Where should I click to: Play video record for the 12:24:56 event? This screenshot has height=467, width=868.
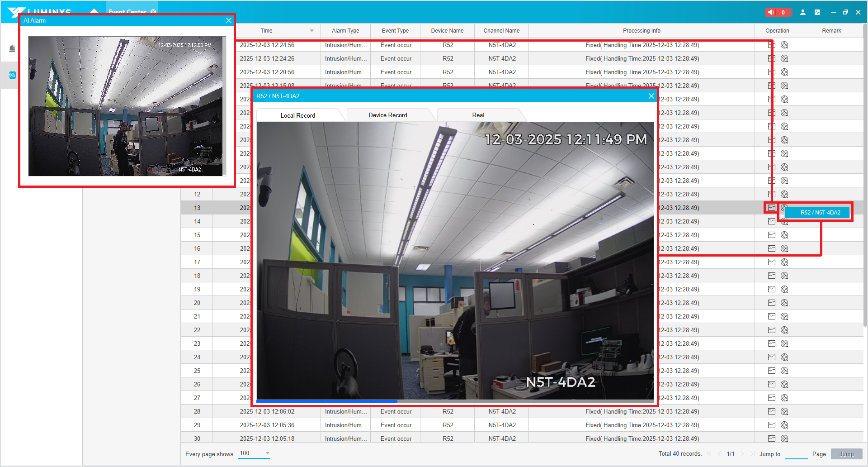point(784,45)
